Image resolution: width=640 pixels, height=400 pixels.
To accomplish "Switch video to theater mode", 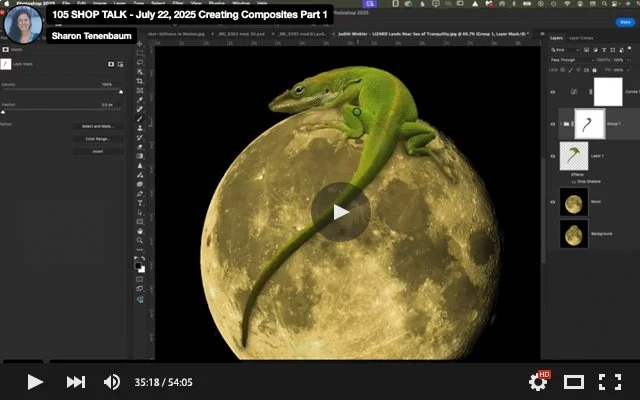I will (574, 382).
